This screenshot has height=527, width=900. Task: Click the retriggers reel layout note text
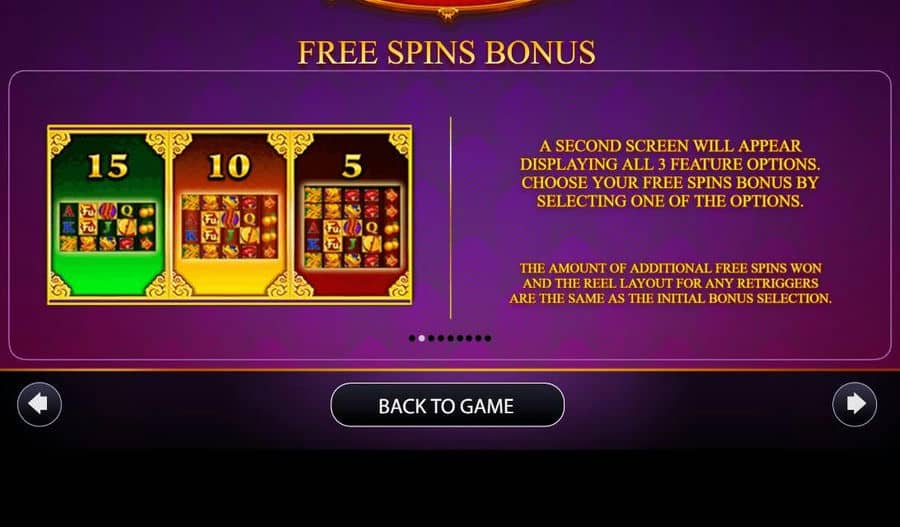670,283
